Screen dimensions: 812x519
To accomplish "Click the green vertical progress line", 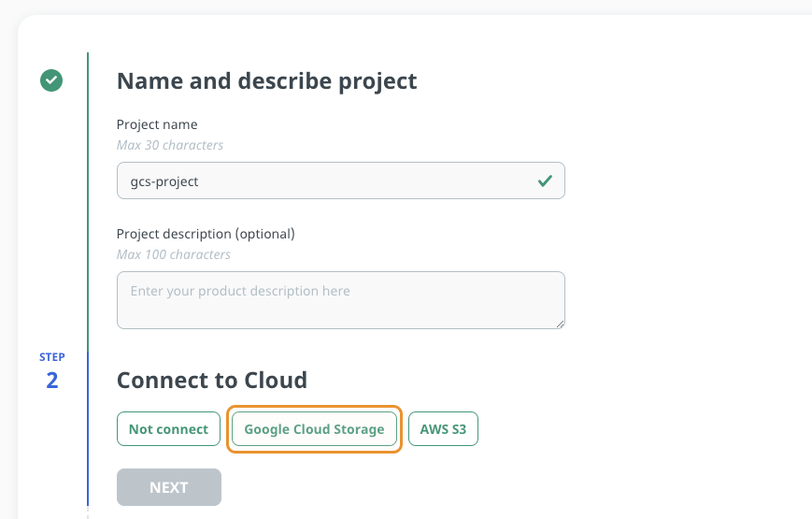I will tap(88, 202).
